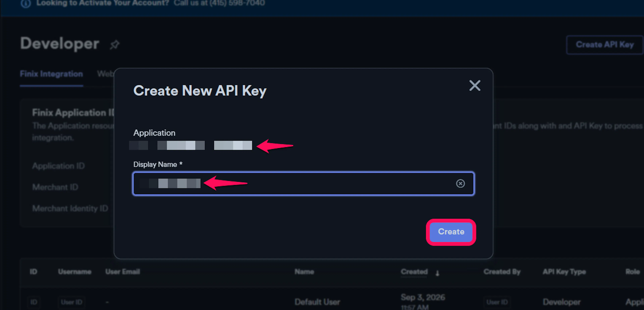
Task: Click the Create API Key button
Action: (x=604, y=45)
